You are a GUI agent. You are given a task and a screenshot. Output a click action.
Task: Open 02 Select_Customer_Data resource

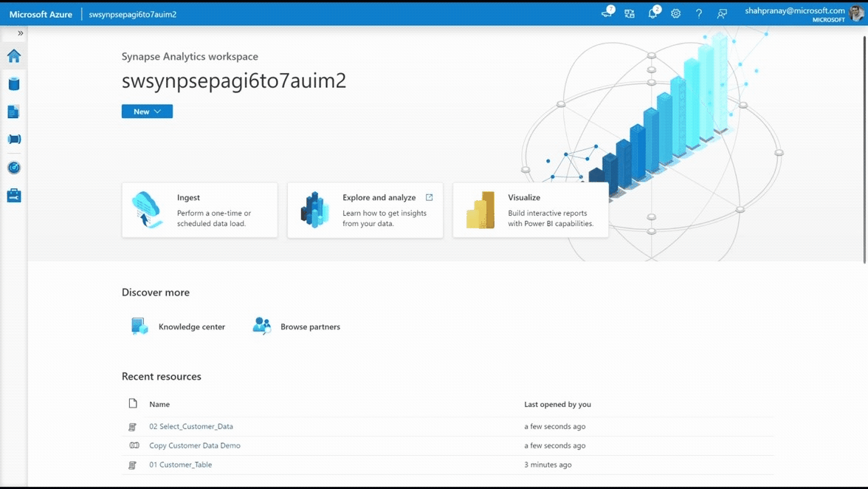tap(191, 426)
